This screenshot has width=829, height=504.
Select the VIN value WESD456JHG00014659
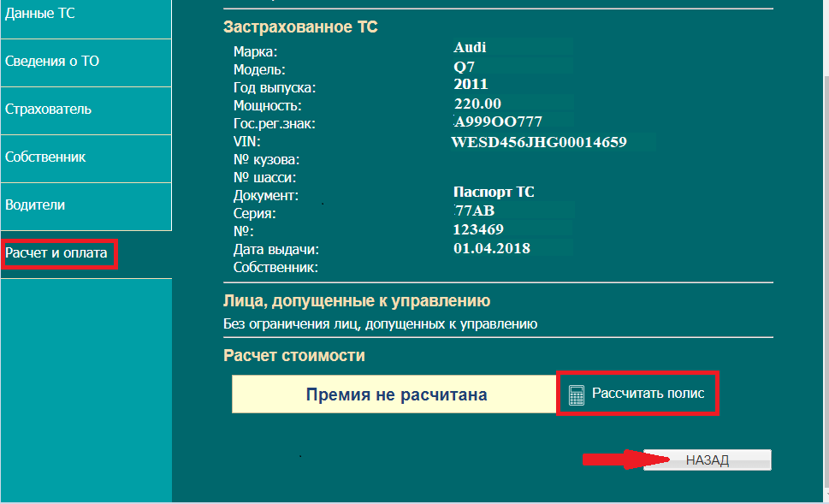tap(539, 142)
